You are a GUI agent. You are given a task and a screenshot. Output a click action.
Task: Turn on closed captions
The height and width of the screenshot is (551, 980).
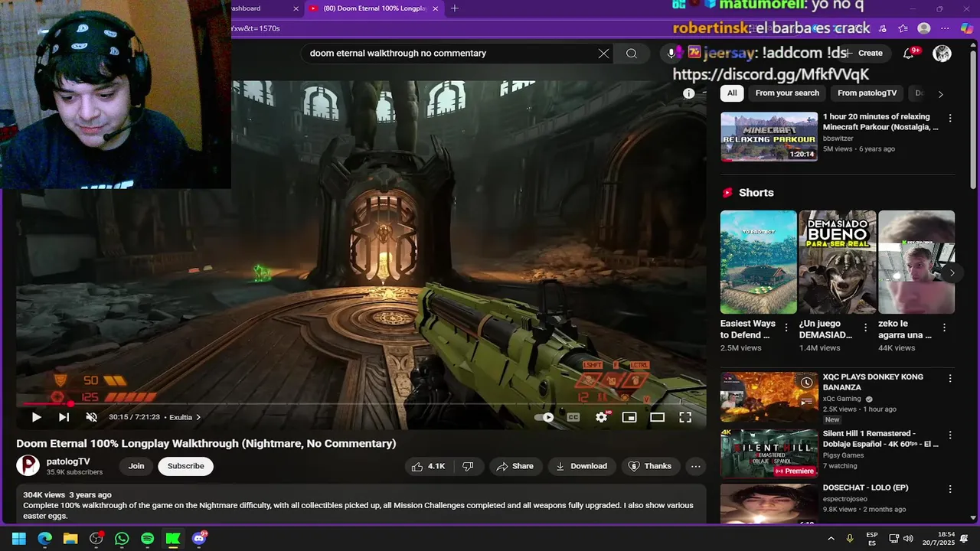[x=573, y=417]
